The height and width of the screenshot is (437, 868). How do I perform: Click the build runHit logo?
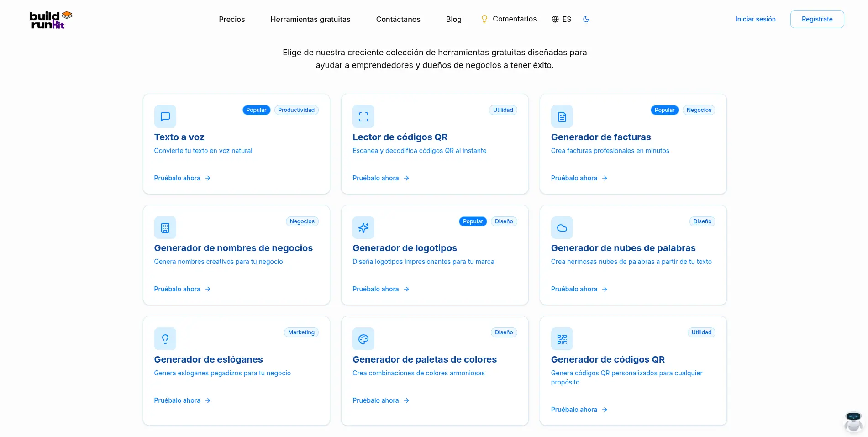pos(51,20)
